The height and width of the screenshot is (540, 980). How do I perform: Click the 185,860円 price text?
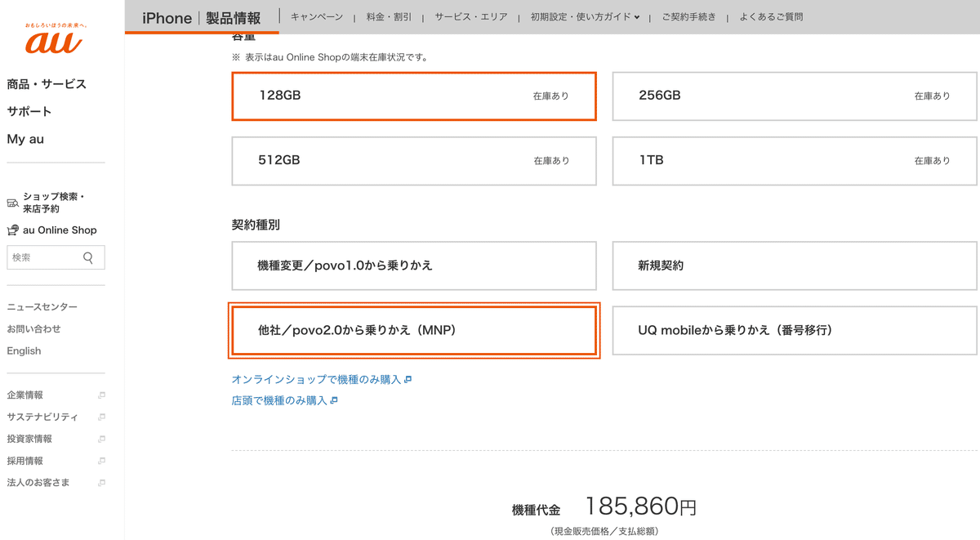pyautogui.click(x=641, y=507)
